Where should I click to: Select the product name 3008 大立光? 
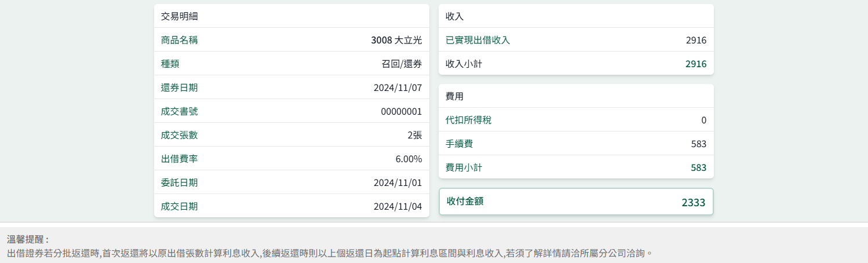point(396,41)
